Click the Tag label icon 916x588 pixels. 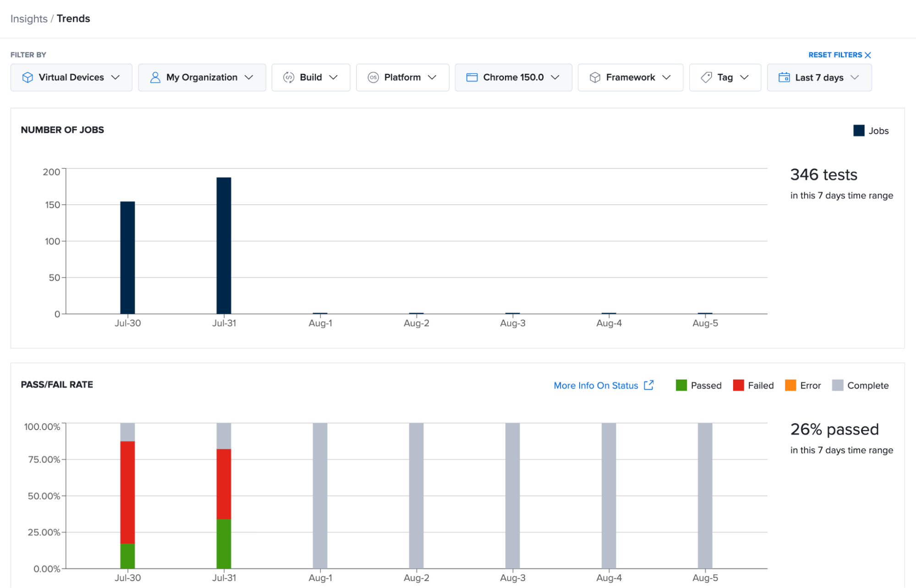point(706,77)
